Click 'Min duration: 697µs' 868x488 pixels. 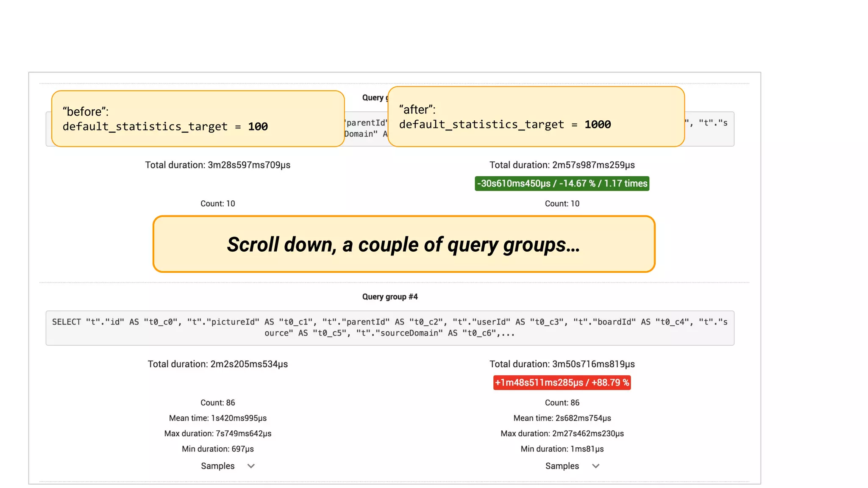click(x=218, y=449)
